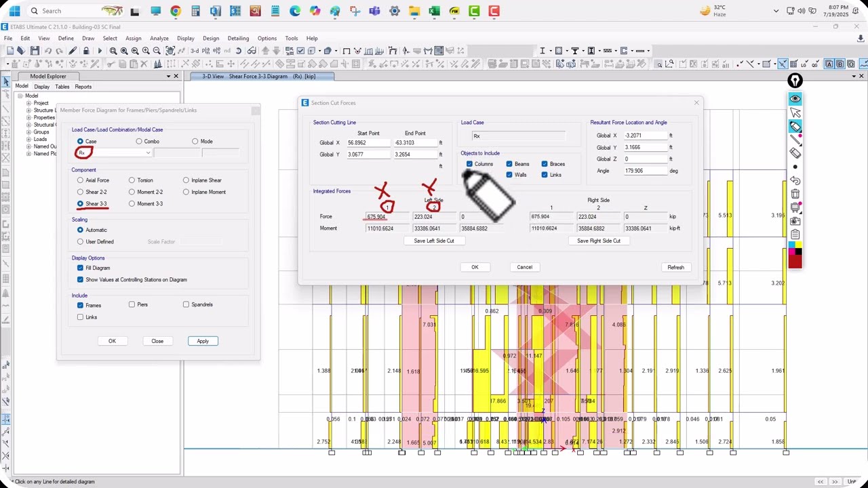
Task: Switch to the Tables tab in Model Explorer
Action: [62, 87]
